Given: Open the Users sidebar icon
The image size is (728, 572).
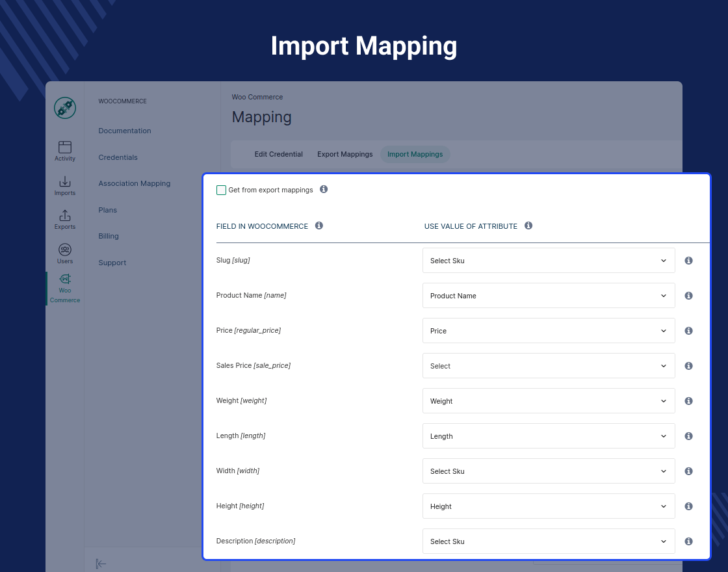Looking at the screenshot, I should click(65, 254).
